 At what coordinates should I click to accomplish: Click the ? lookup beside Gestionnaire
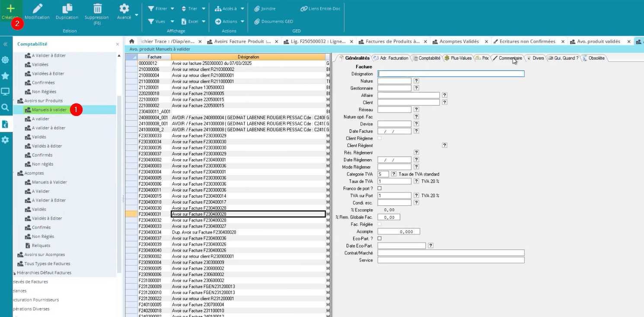coord(416,88)
